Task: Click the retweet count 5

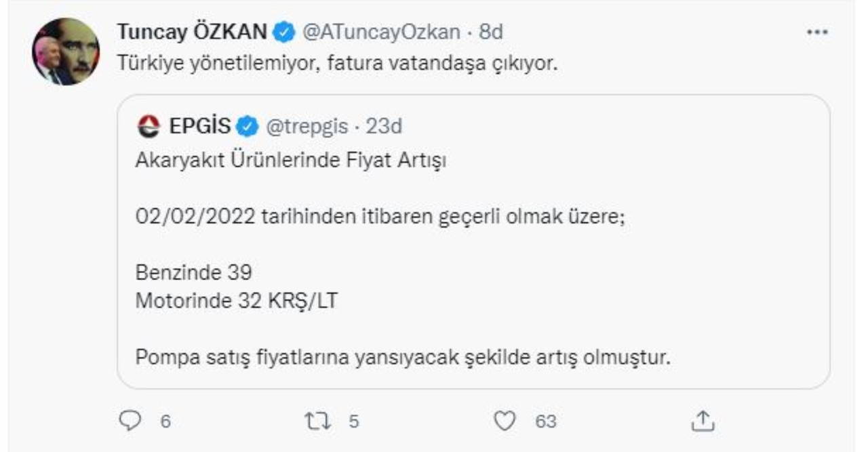Action: pyautogui.click(x=353, y=422)
